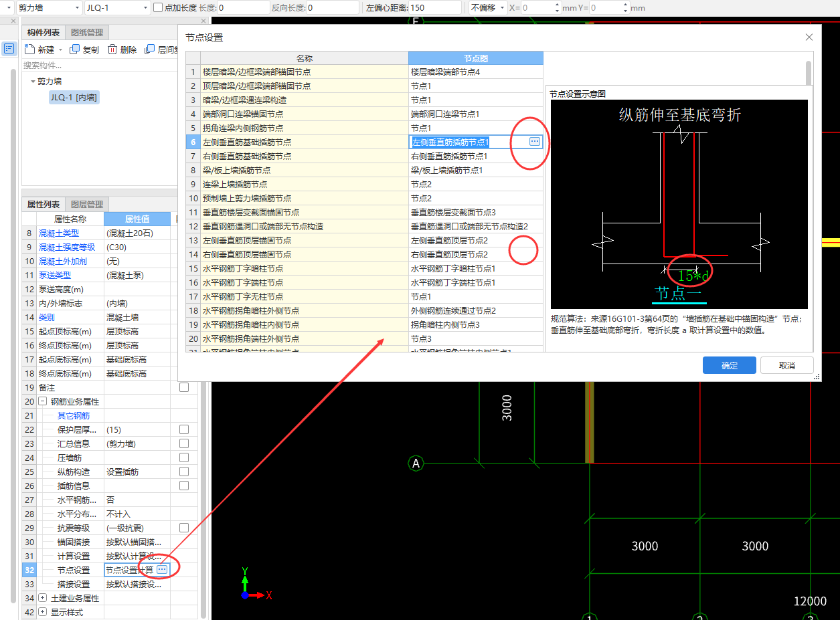Click the 左偏心距离 input field
The image size is (840, 620).
pyautogui.click(x=434, y=8)
